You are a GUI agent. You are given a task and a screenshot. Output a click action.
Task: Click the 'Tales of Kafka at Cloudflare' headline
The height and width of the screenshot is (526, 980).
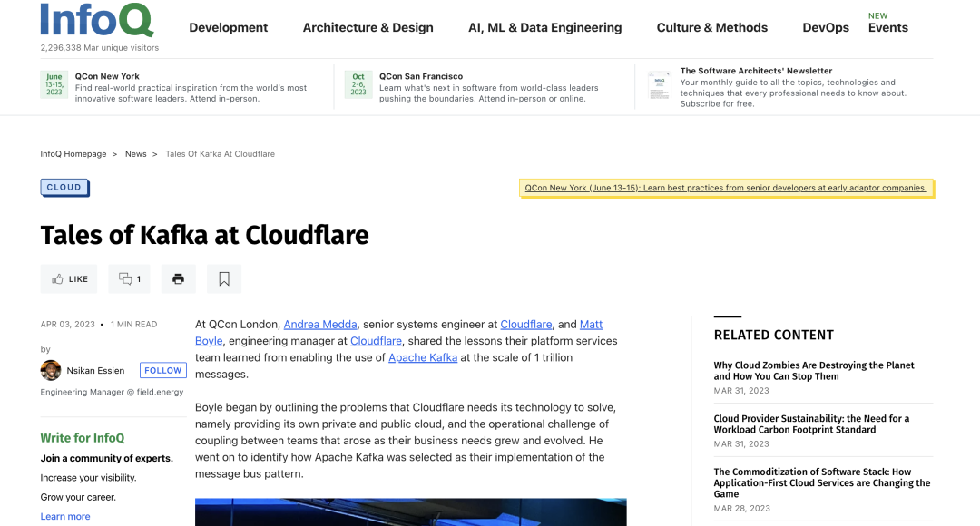(x=204, y=236)
